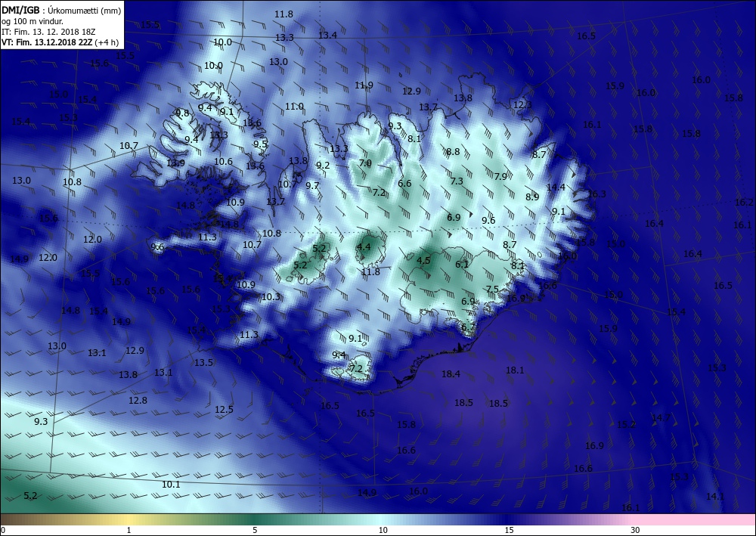The height and width of the screenshot is (536, 756).
Task: Click the map value '6.7'
Action: click(x=468, y=327)
